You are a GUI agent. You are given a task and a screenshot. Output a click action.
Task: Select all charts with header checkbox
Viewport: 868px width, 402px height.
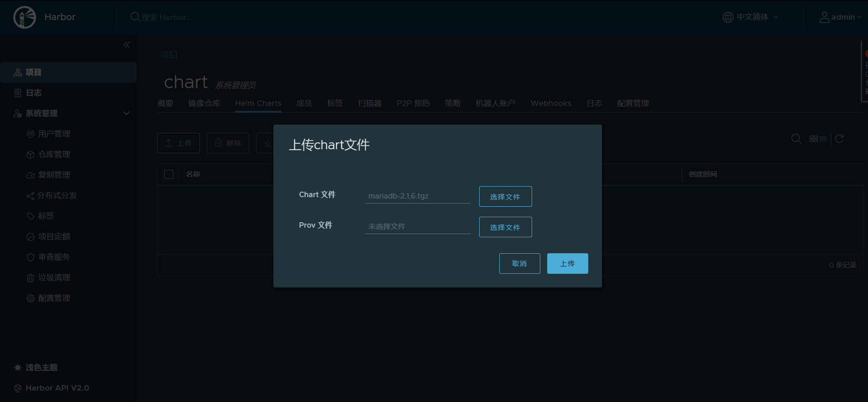(169, 174)
